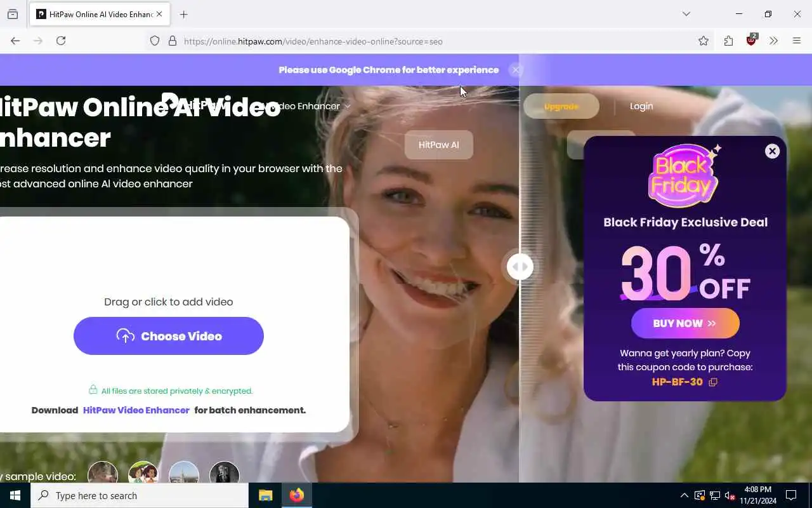Open the Login link
This screenshot has width=812, height=508.
(x=641, y=106)
